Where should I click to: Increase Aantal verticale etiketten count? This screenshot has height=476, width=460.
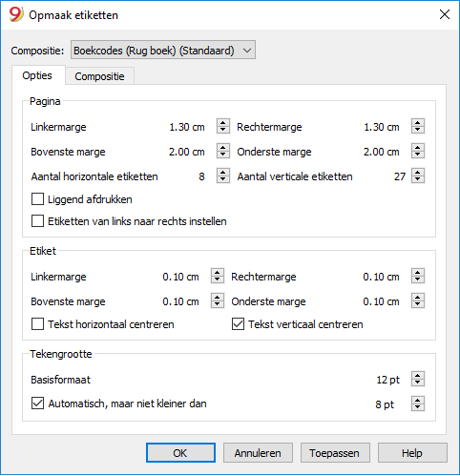[x=418, y=173]
